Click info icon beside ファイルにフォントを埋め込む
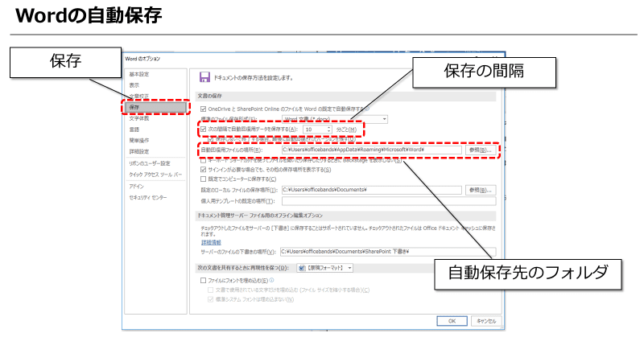 point(270,280)
